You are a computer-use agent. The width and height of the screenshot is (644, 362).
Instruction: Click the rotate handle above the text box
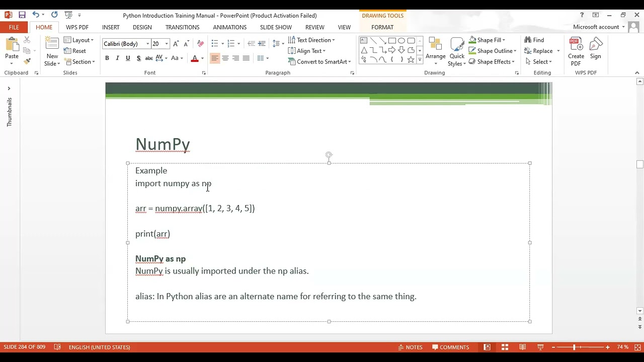click(x=329, y=155)
